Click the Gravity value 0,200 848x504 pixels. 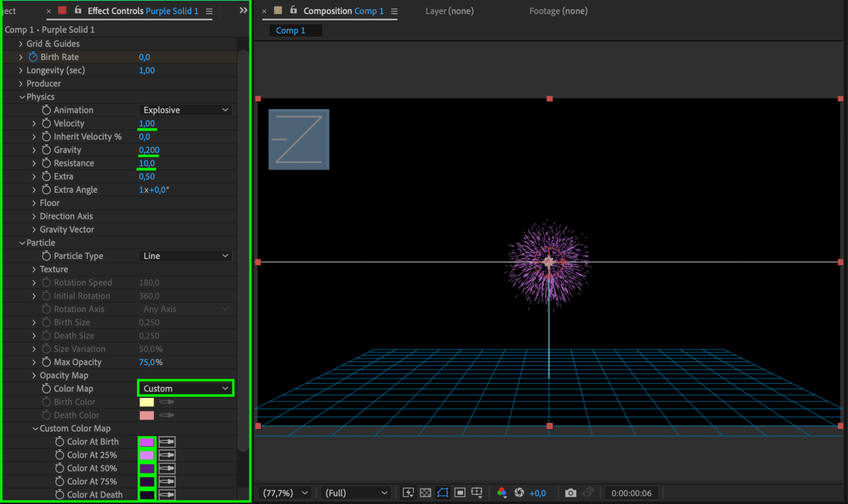coord(149,150)
